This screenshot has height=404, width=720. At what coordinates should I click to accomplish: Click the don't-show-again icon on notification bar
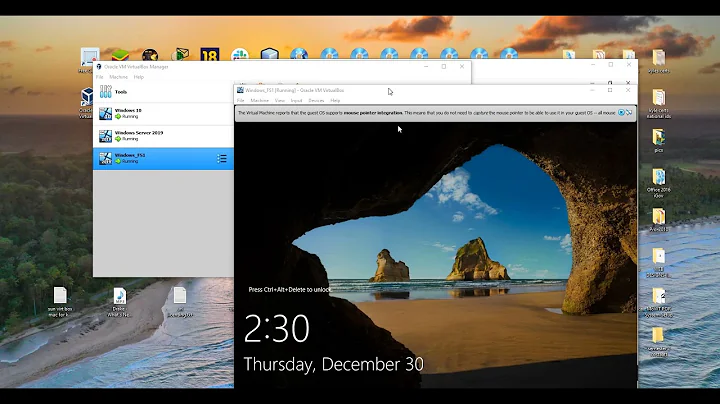(x=629, y=112)
